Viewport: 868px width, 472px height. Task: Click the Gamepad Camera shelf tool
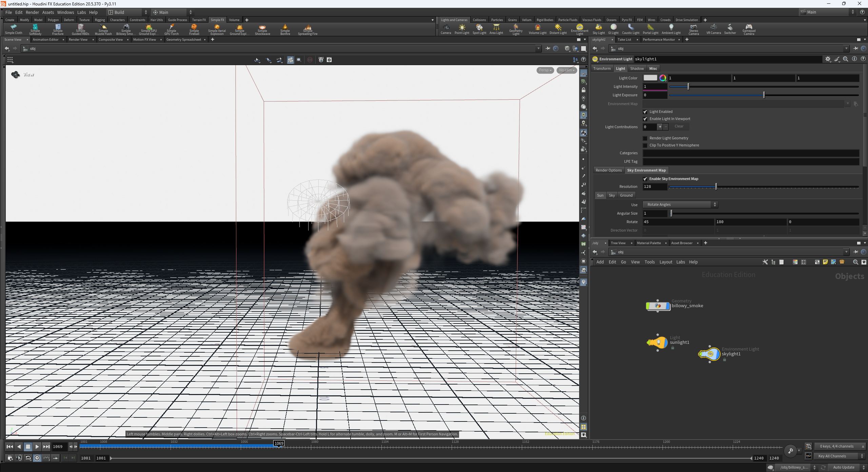point(749,29)
